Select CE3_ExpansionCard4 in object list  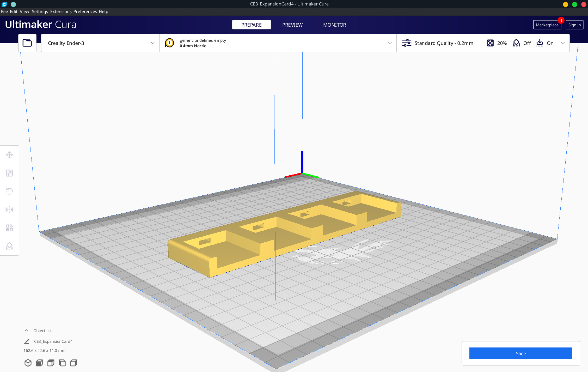coord(53,341)
